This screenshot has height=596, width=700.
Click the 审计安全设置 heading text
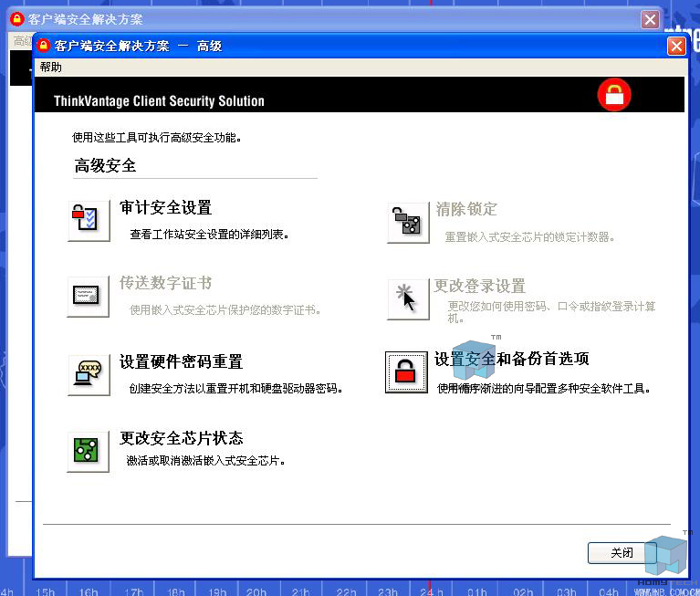click(165, 207)
